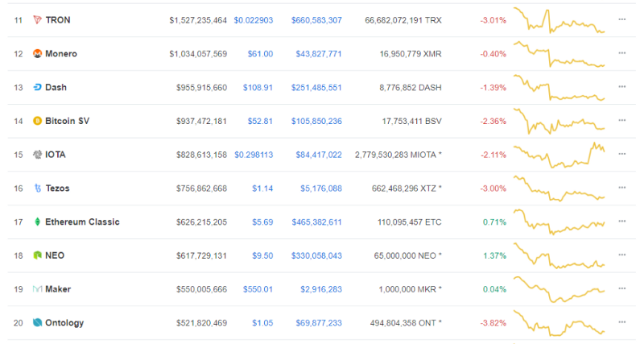
Task: Open Maker 7-day price sparkline chart
Action: 559,289
